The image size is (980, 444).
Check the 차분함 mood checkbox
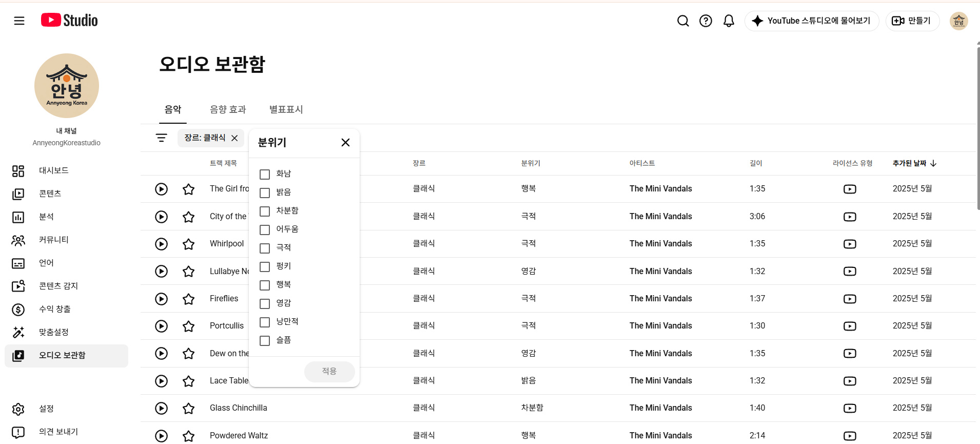(265, 211)
